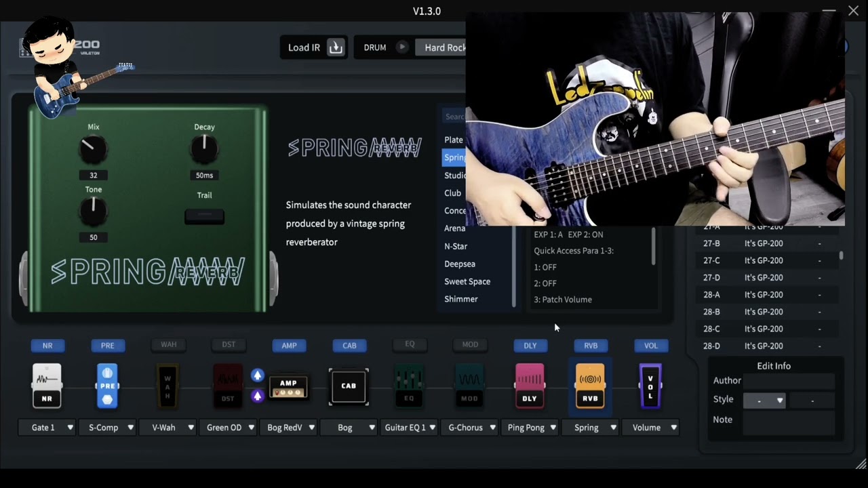
Task: Open the G-Chorus dropdown
Action: pyautogui.click(x=470, y=428)
